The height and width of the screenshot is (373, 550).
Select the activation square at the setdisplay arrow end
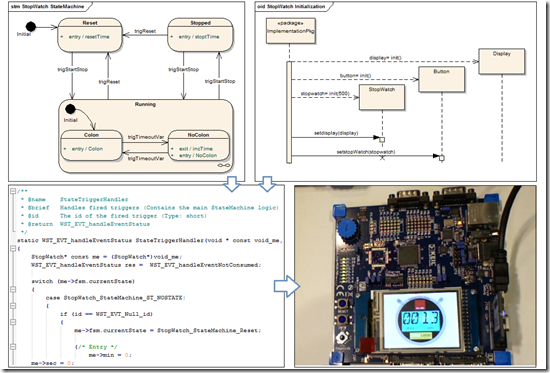click(x=382, y=140)
